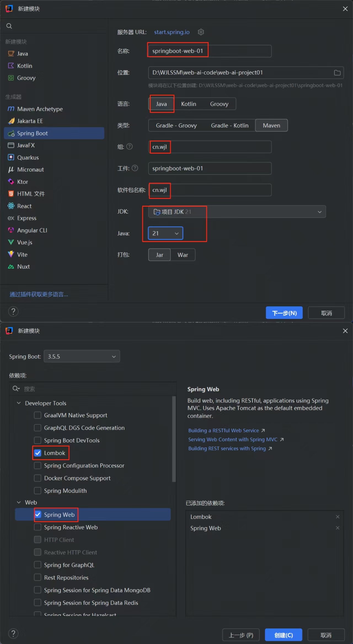Open 通过插件获取更多语言 link
This screenshot has width=353, height=644.
[39, 294]
